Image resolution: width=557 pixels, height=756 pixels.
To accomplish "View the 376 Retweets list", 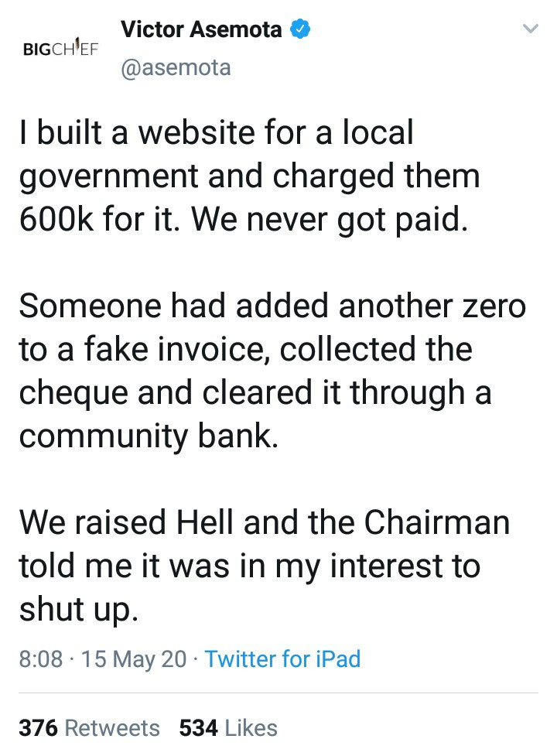I will tap(89, 727).
